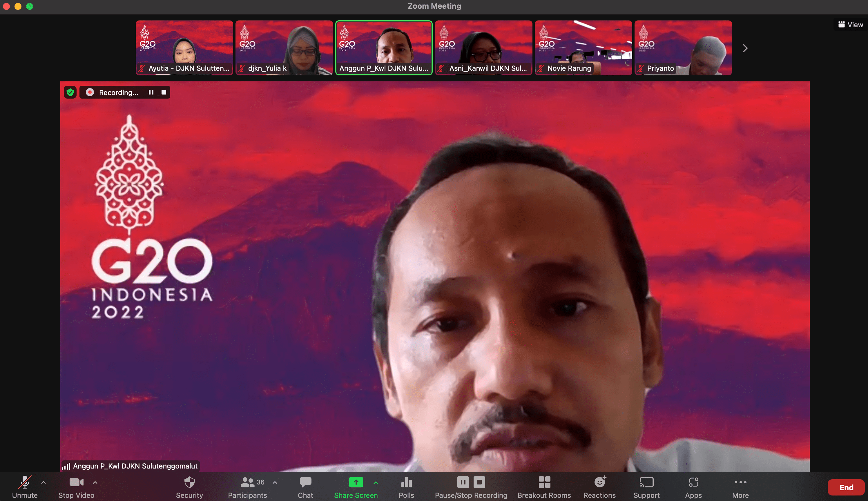Expand audio options arrow beside Unmute
This screenshot has height=501, width=868.
tap(44, 482)
